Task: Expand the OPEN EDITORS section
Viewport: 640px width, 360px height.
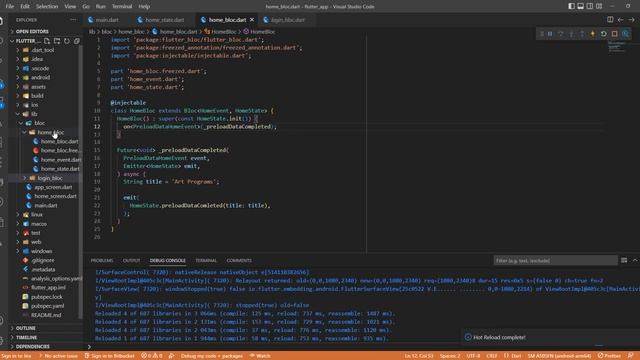Action: click(45, 31)
